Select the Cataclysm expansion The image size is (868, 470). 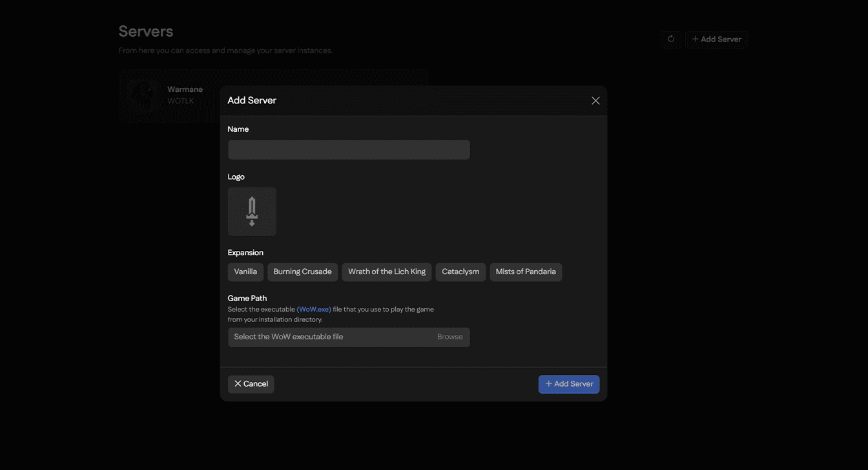(x=460, y=272)
